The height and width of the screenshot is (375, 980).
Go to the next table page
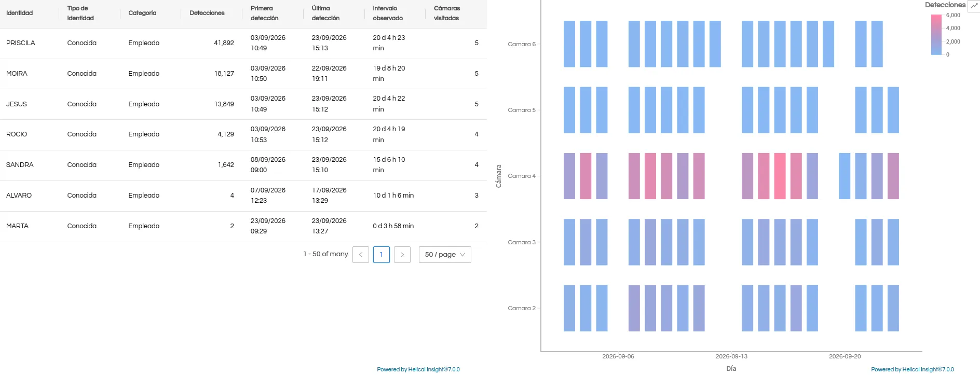(x=402, y=255)
